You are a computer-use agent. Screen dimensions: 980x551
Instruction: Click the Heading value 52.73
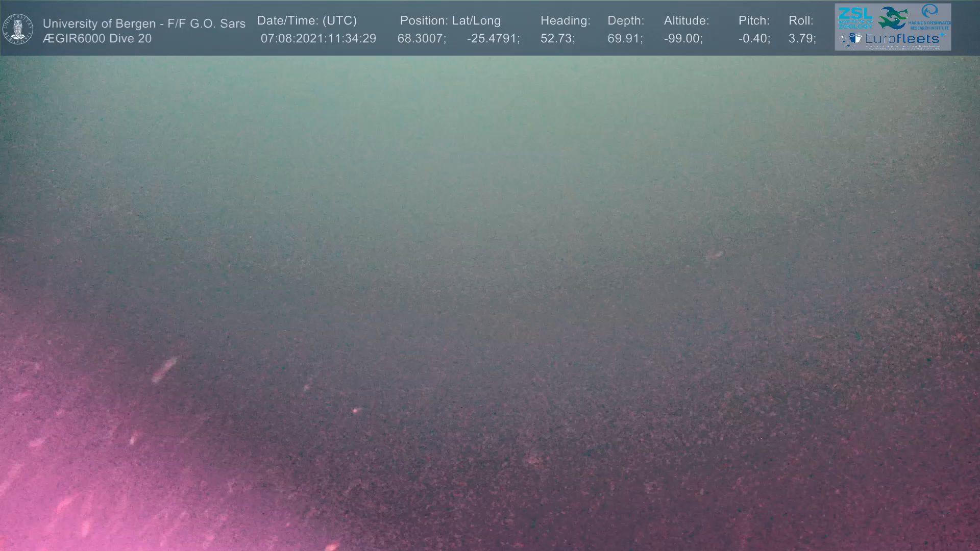pyautogui.click(x=557, y=39)
